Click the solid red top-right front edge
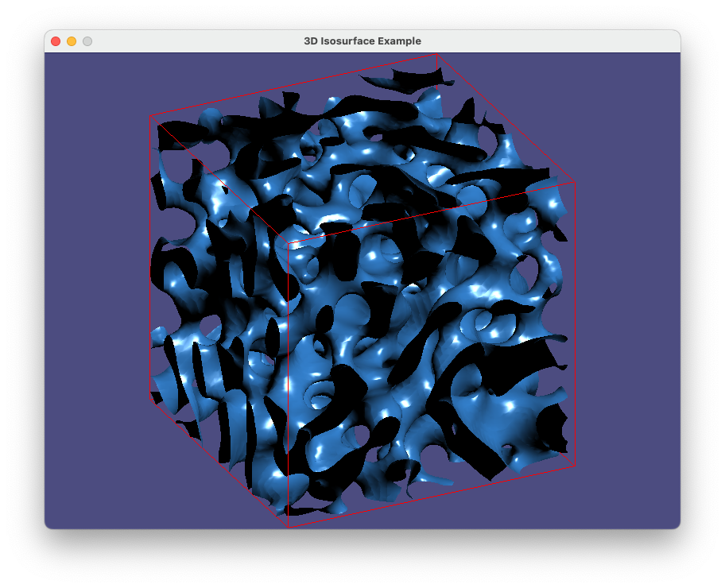 429,212
